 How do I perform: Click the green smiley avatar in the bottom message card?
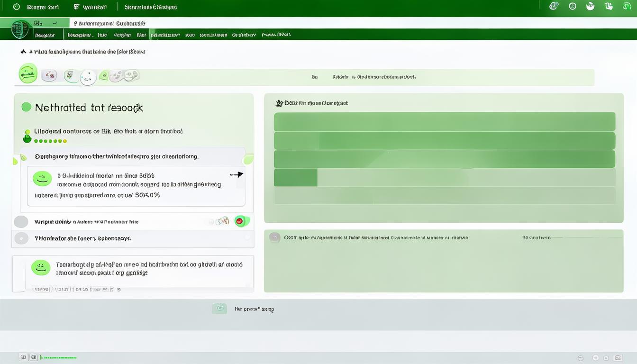pyautogui.click(x=41, y=267)
